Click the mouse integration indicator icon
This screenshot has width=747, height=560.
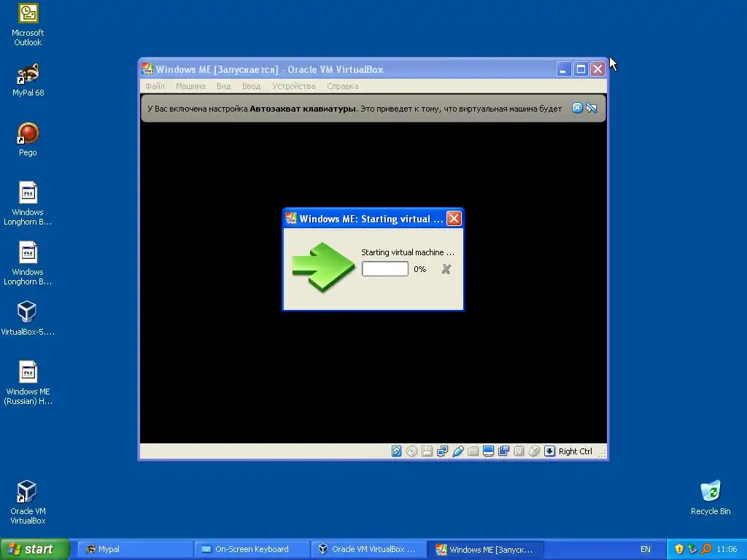pos(534,451)
